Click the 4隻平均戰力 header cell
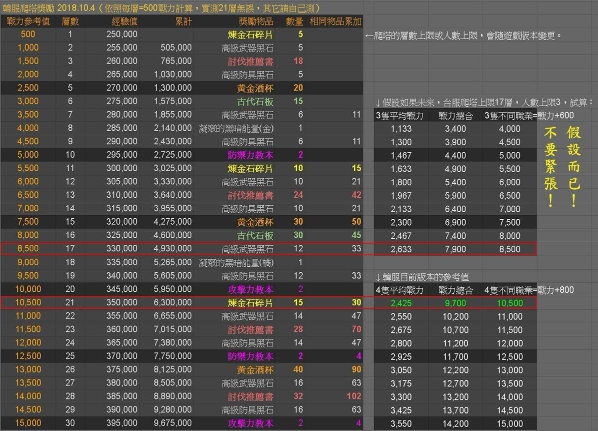The height and width of the screenshot is (431, 598). tap(399, 290)
